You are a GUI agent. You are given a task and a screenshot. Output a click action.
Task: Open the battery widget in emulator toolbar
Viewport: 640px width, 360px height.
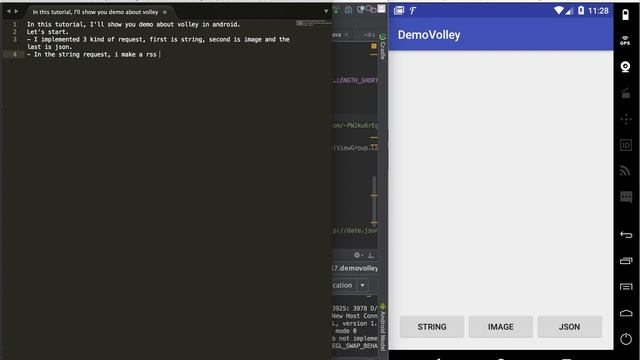[x=625, y=15]
